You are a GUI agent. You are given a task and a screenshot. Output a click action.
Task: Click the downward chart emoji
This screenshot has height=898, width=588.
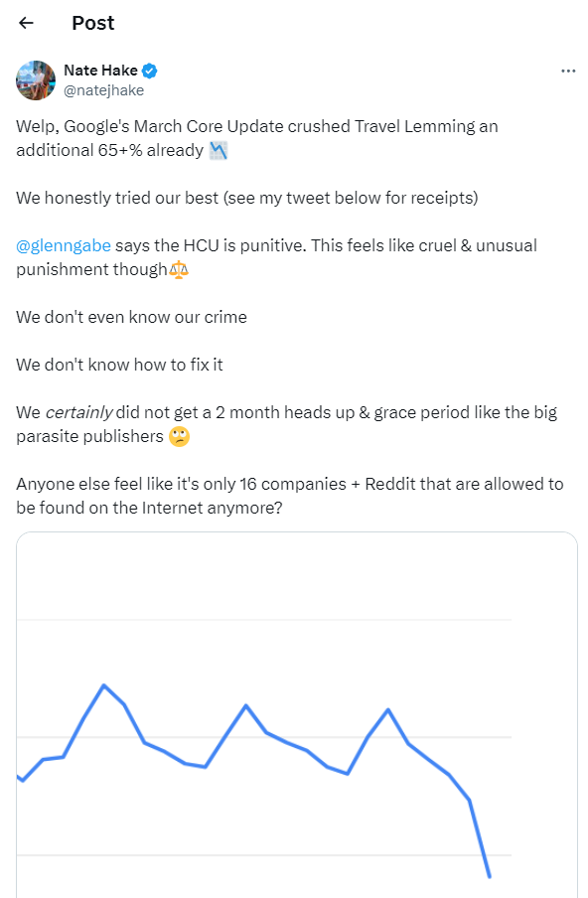point(219,151)
